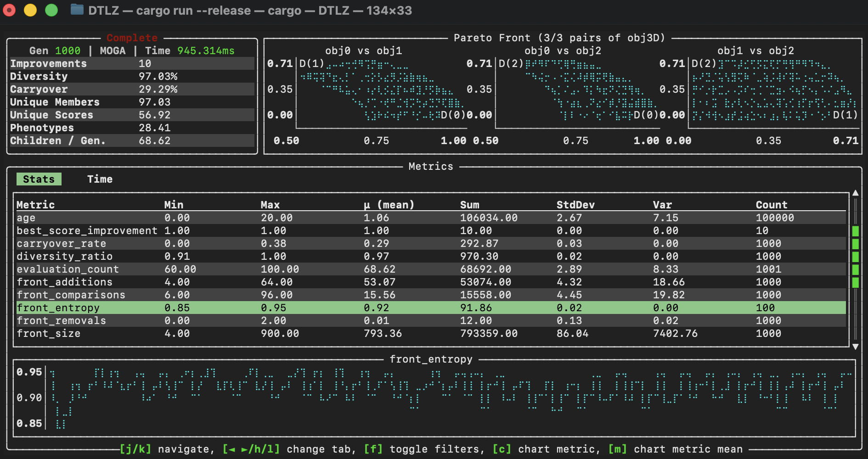Click the [j/k] navigate hint

[164, 449]
